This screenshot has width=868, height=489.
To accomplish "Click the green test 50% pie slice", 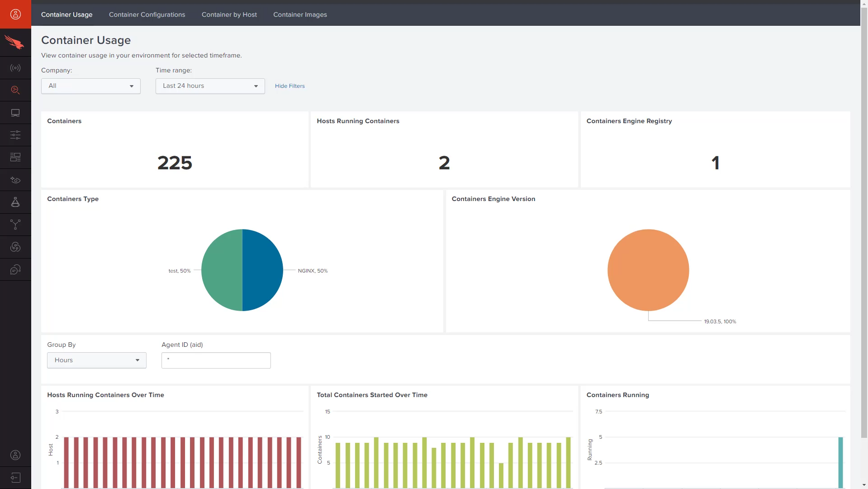I will tap(222, 270).
